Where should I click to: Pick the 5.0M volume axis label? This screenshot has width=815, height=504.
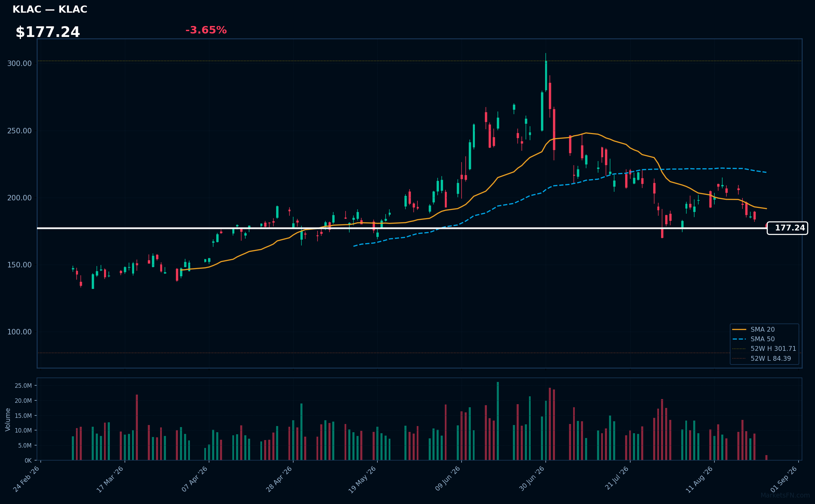(25, 446)
